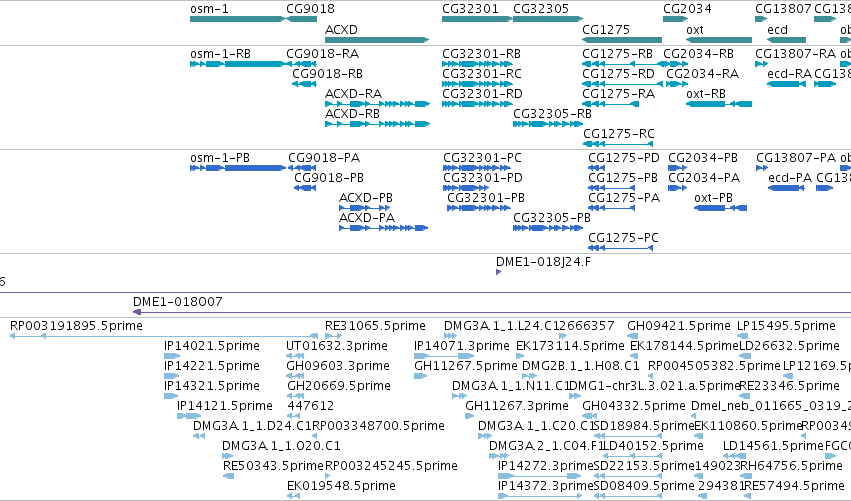
Task: Select the CG2034 gene arrow
Action: pyautogui.click(x=675, y=19)
